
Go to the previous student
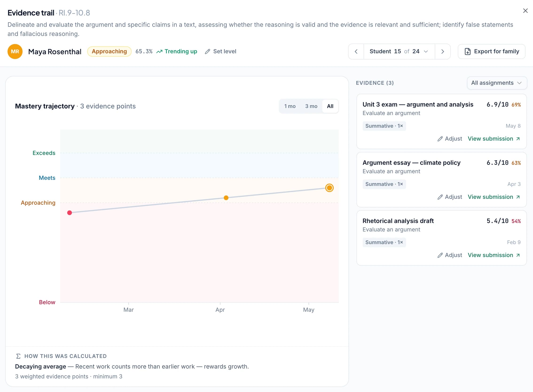click(356, 51)
